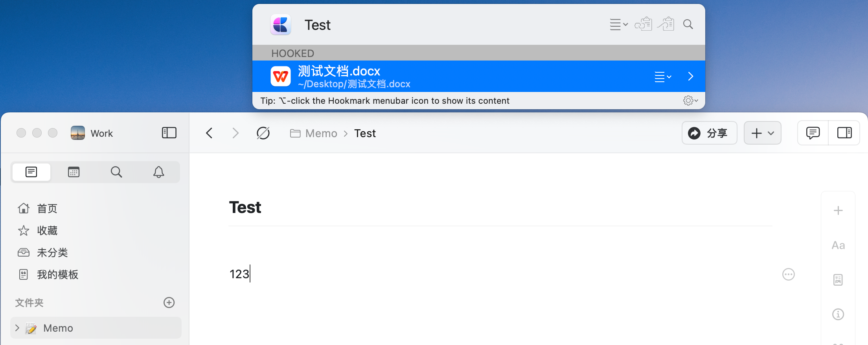This screenshot has height=345, width=868.
Task: Open the comments panel
Action: coord(813,133)
